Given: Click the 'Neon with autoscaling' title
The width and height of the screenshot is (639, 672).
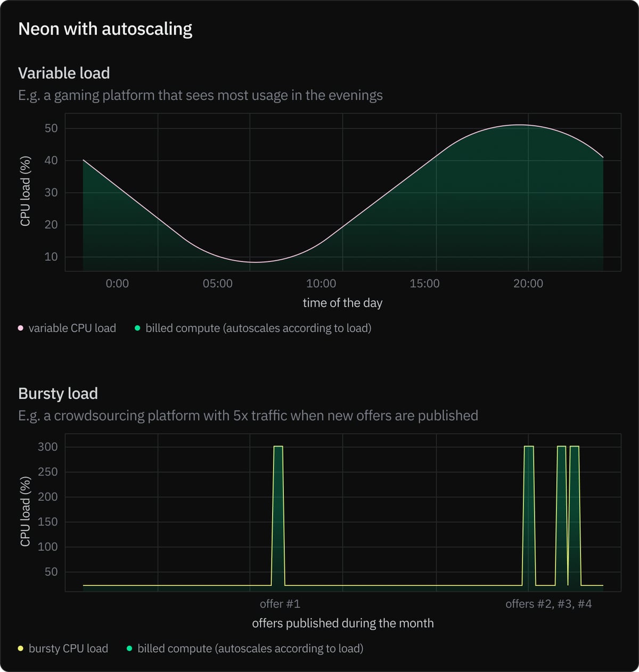Looking at the screenshot, I should coord(105,29).
